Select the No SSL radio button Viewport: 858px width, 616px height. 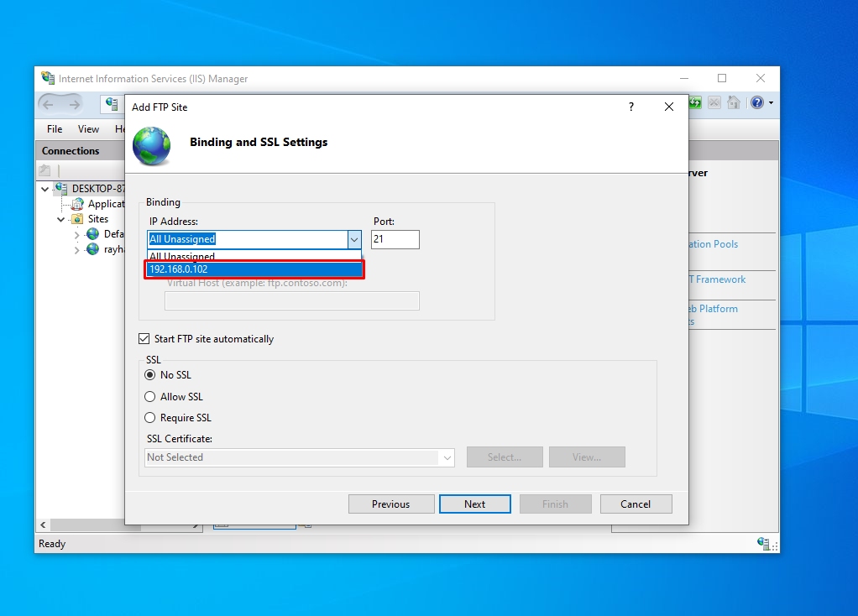[150, 375]
